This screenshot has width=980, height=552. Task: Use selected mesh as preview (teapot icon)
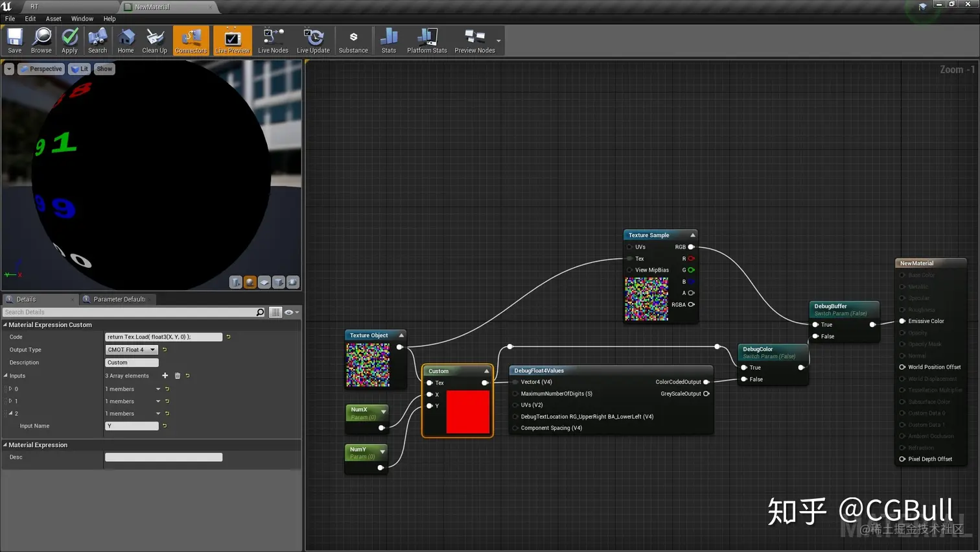293,282
